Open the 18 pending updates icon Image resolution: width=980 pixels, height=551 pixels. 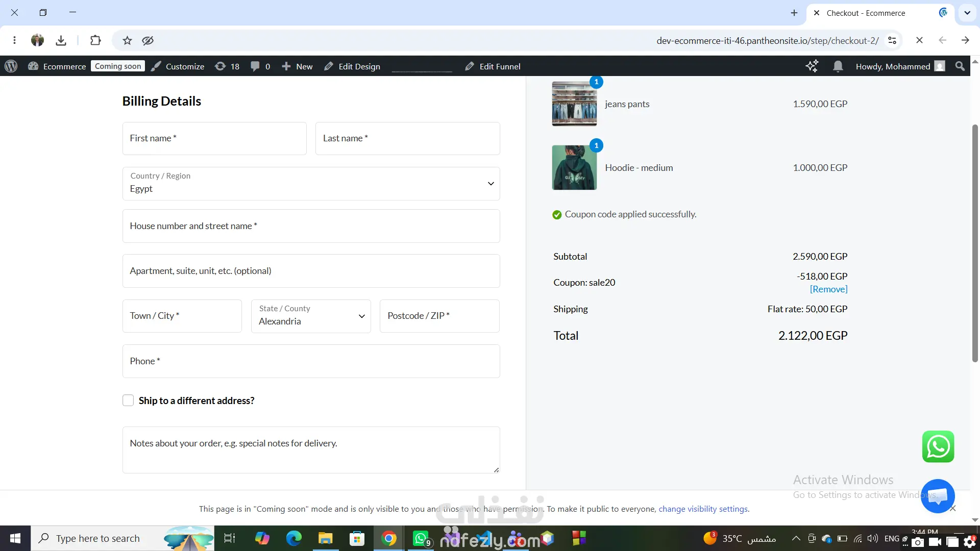[227, 66]
